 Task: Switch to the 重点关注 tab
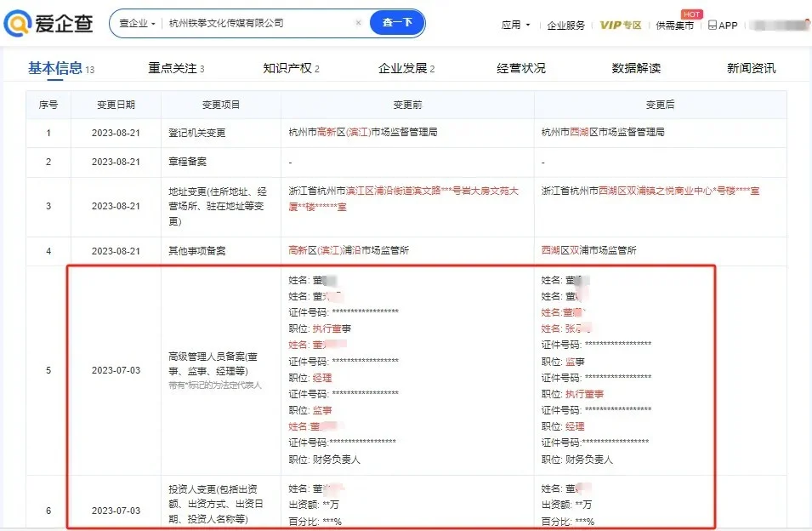tap(176, 68)
